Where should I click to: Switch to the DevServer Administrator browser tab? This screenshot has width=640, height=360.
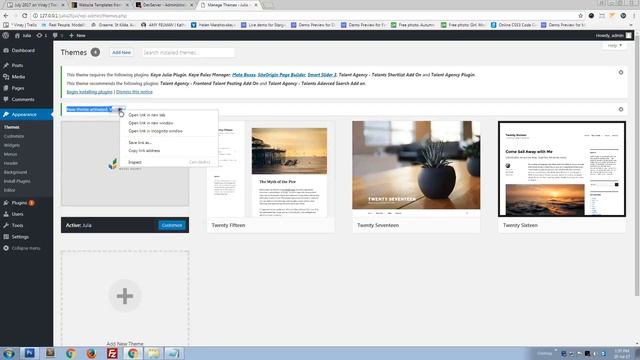click(x=165, y=5)
